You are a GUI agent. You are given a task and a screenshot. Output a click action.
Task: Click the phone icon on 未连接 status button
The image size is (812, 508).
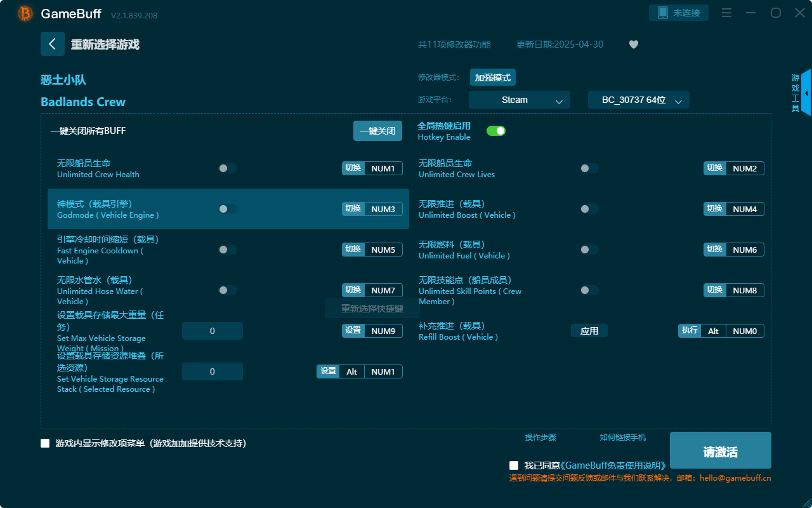click(x=664, y=12)
